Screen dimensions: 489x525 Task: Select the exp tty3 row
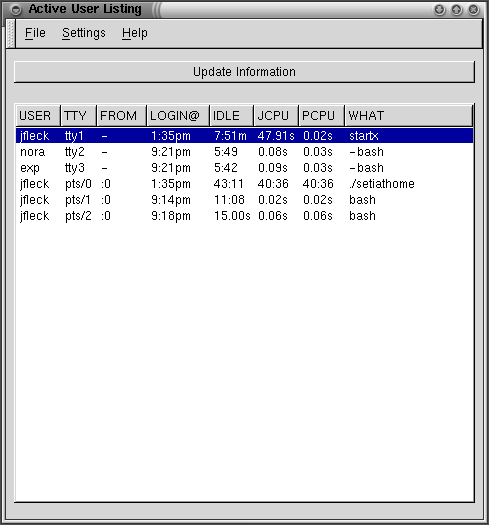[x=244, y=168]
